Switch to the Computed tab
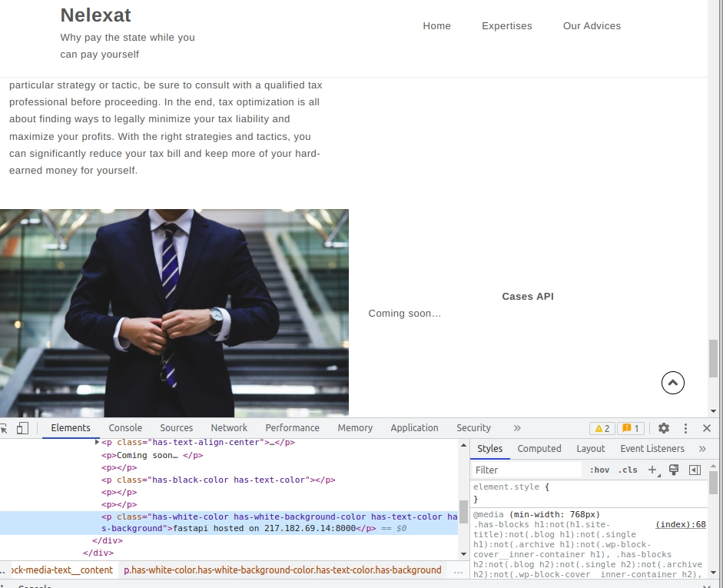 pos(539,448)
